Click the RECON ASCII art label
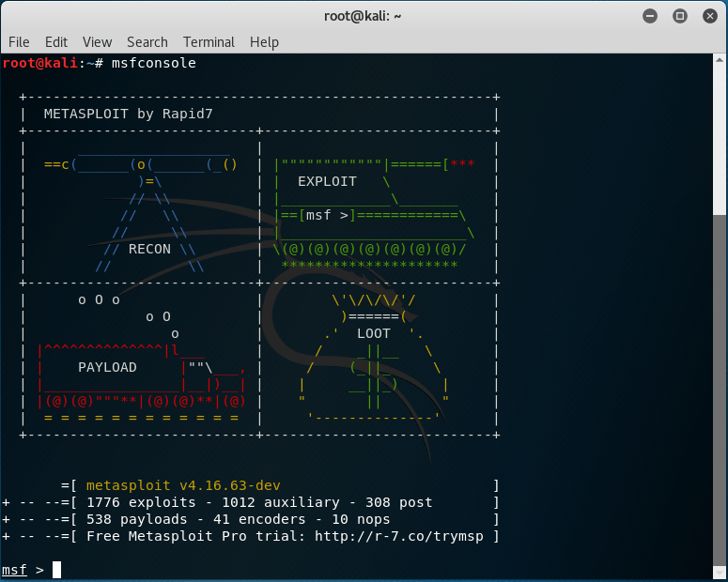 coord(149,249)
